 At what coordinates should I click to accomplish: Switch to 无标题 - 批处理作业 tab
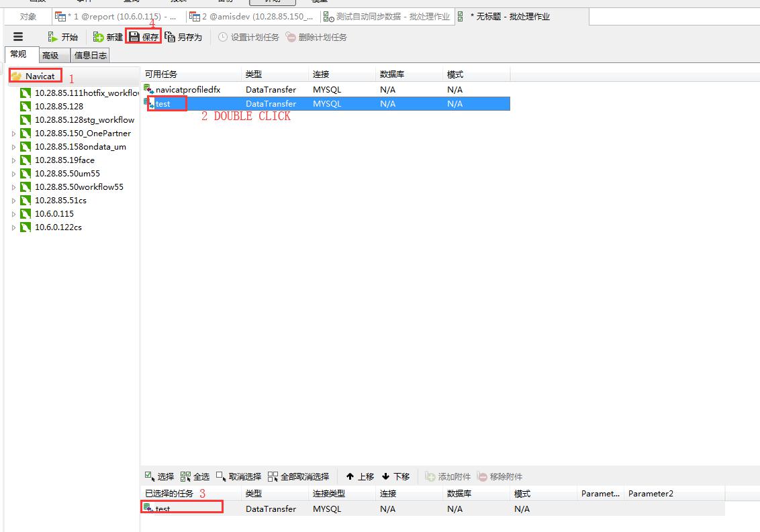pos(522,17)
